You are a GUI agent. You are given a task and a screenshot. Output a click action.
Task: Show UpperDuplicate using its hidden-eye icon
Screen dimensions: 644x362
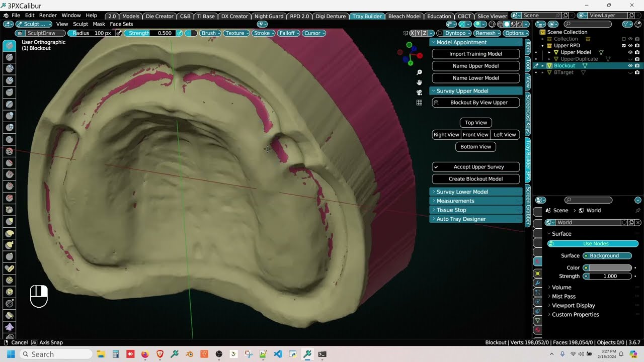pos(630,59)
